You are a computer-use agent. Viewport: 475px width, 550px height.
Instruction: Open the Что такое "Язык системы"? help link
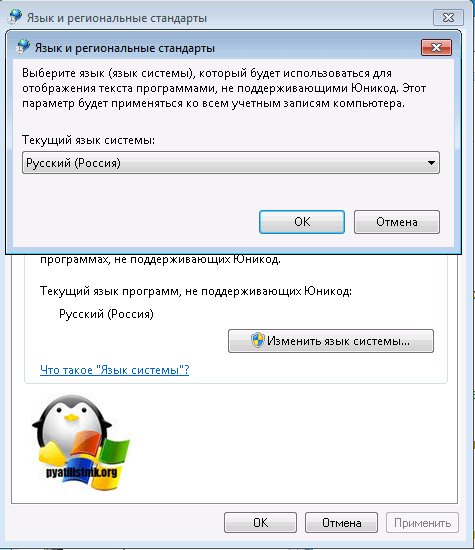[115, 370]
